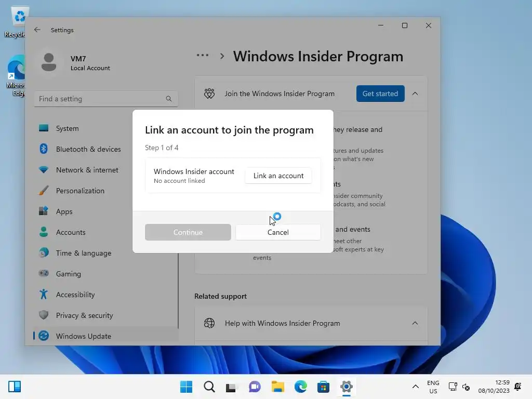Select Privacy & security in sidebar

pyautogui.click(x=106, y=315)
